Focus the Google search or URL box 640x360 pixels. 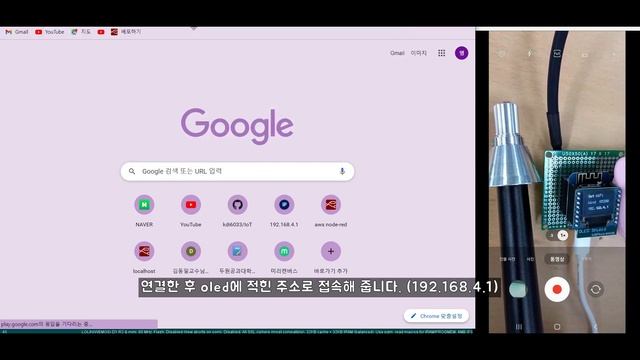click(237, 171)
